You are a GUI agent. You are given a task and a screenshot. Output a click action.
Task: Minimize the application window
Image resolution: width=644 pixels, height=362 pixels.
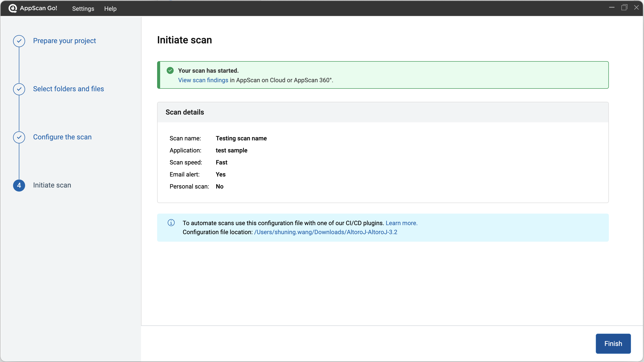612,8
